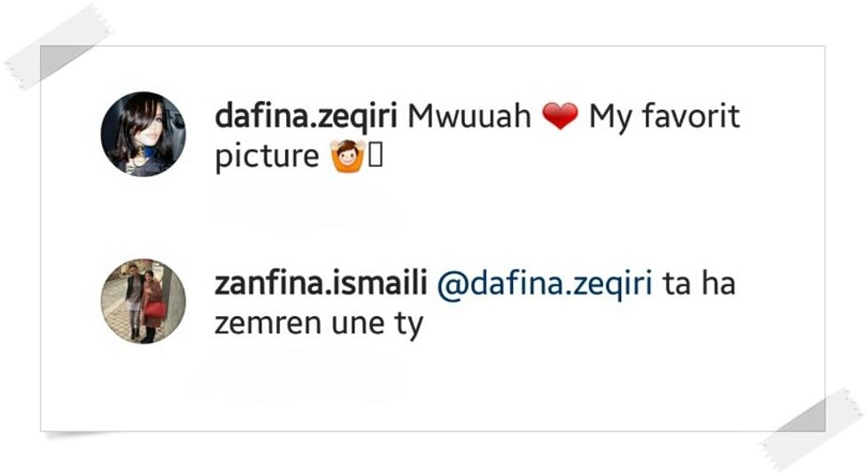Viewport: 868px width, 474px height.
Task: Click the bold dafina.zeqiri username
Action: (x=306, y=117)
